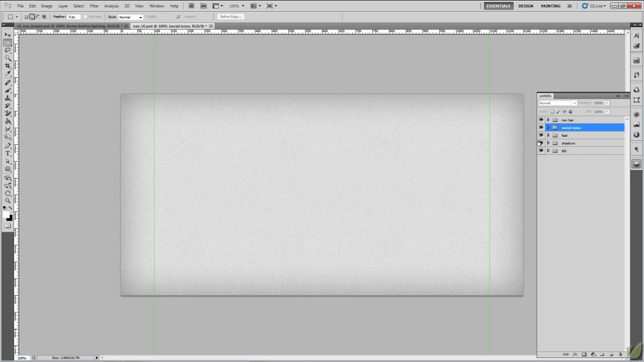Open the Opacity slider arrow
Screen dimensions: 644x362
607,103
